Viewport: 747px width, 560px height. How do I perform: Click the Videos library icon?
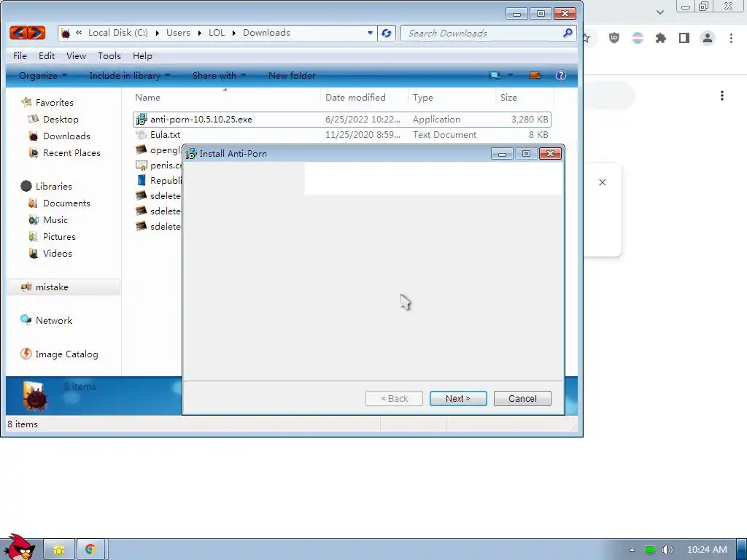coord(34,253)
